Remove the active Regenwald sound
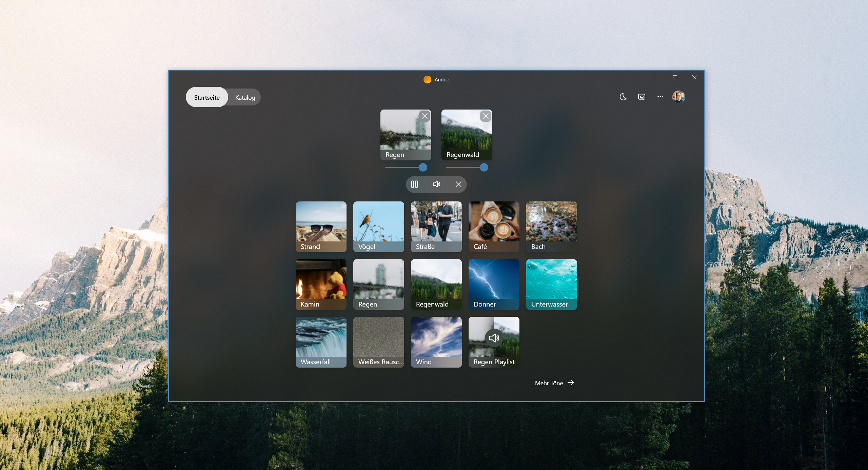The image size is (868, 470). [x=486, y=116]
